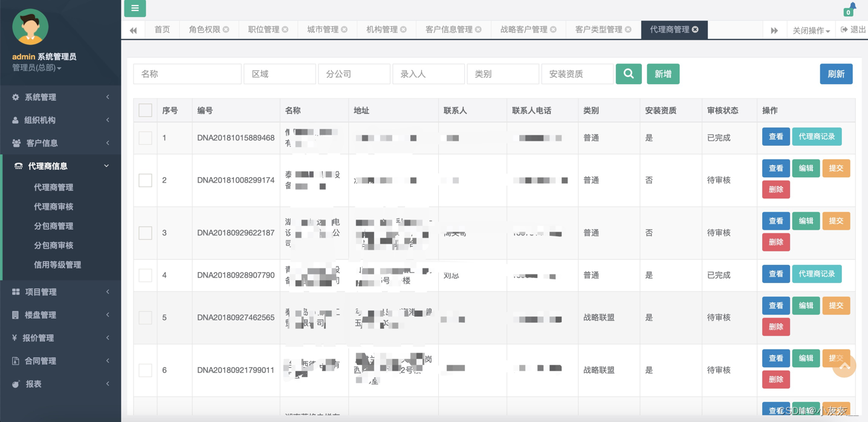Expand the 组织机构 menu
This screenshot has width=868, height=422.
(60, 120)
